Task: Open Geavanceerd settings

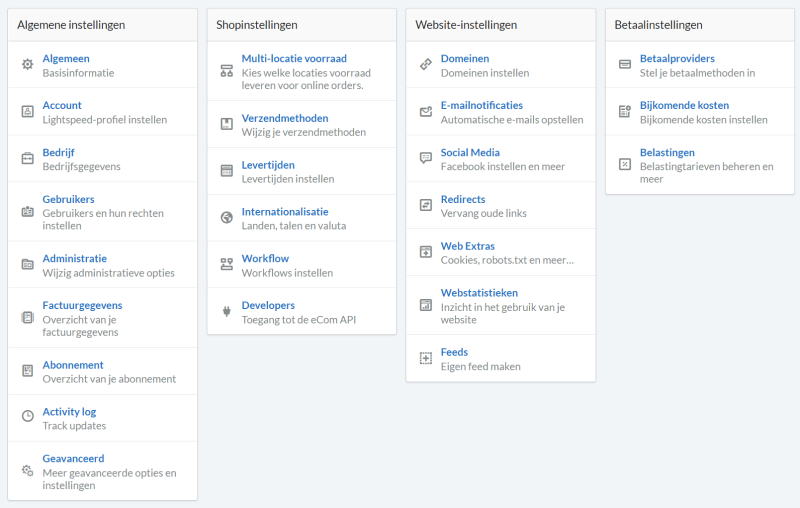Action: 73,459
